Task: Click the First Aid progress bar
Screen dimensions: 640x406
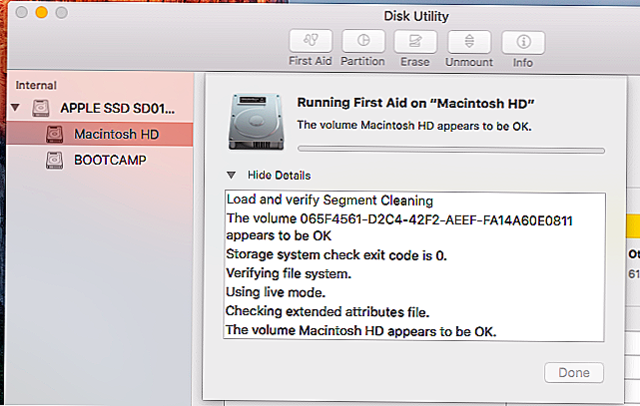Action: pyautogui.click(x=451, y=150)
